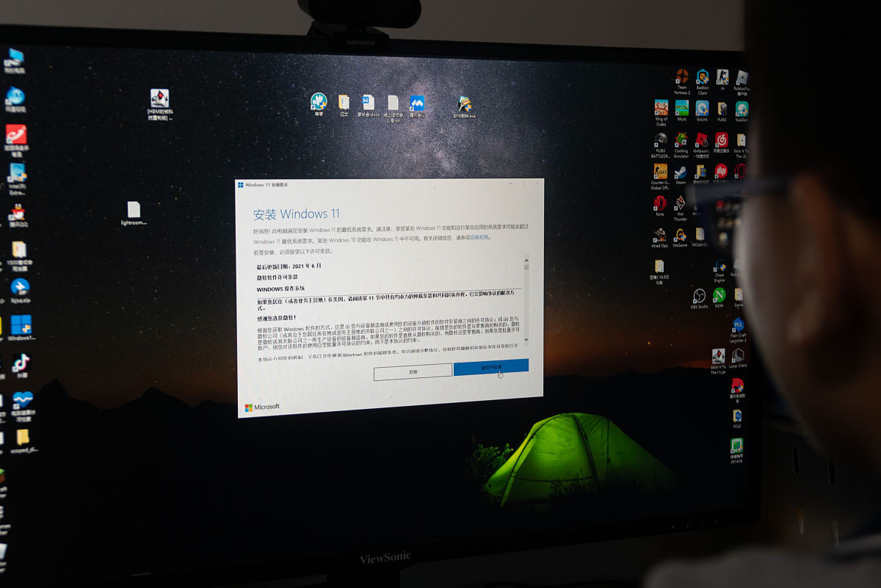Open the Cheat Engine desktop icon

[x=719, y=266]
